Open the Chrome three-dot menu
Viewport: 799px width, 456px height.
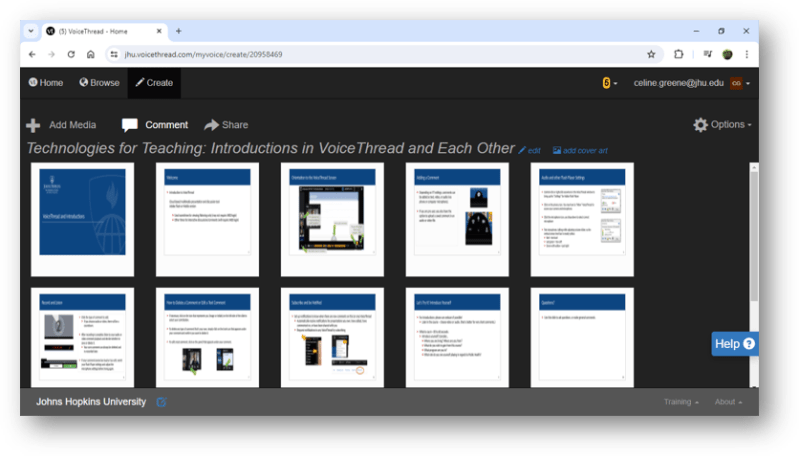[x=747, y=54]
